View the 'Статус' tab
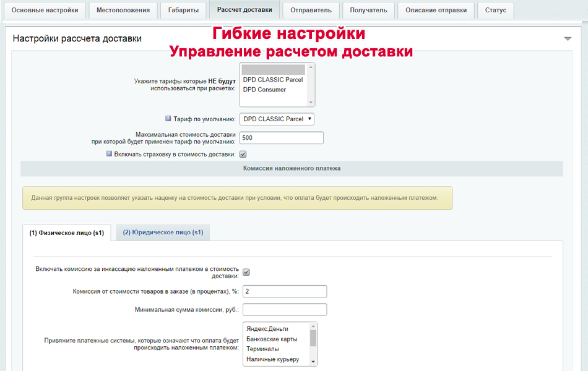 [x=495, y=10]
